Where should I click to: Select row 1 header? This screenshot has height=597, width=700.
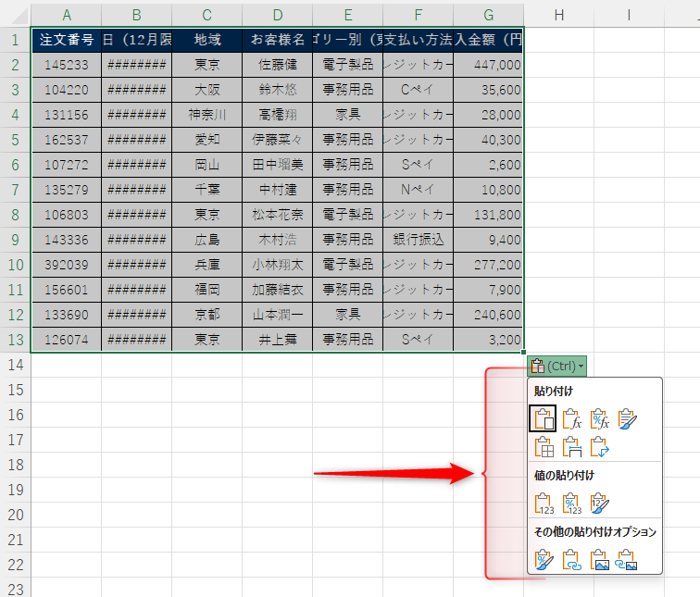(15, 40)
